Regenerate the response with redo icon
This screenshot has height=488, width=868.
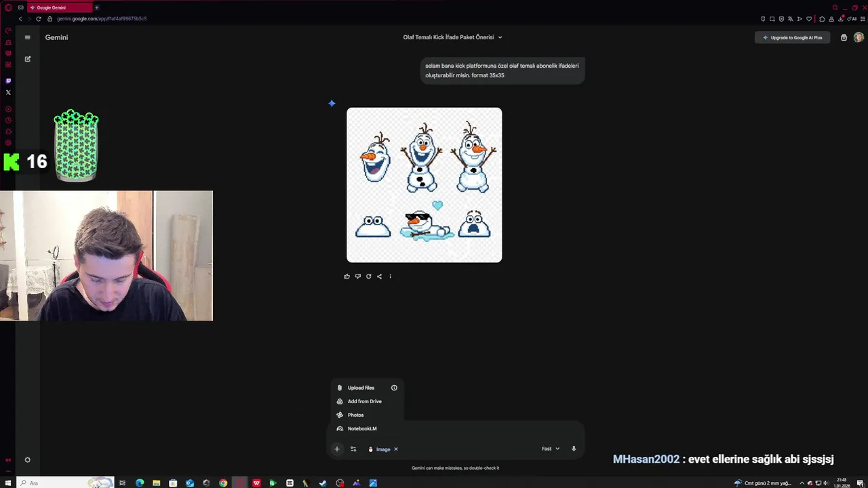[x=368, y=276]
